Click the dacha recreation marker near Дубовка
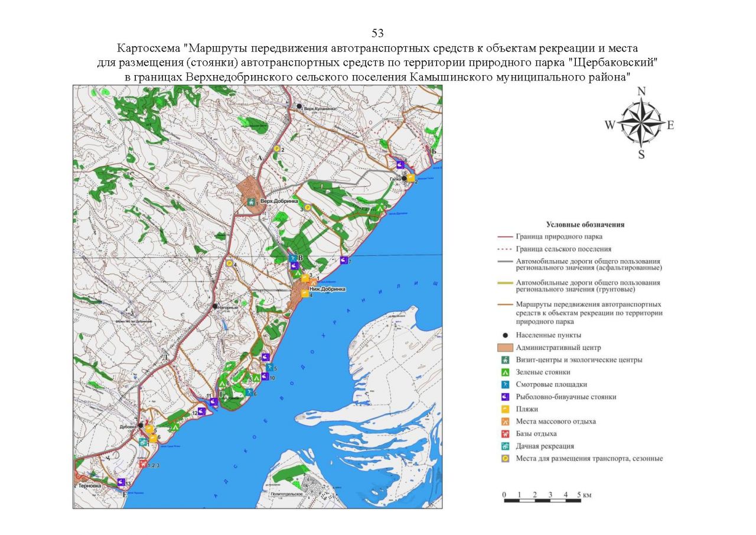This screenshot has width=756, height=535. click(x=143, y=441)
